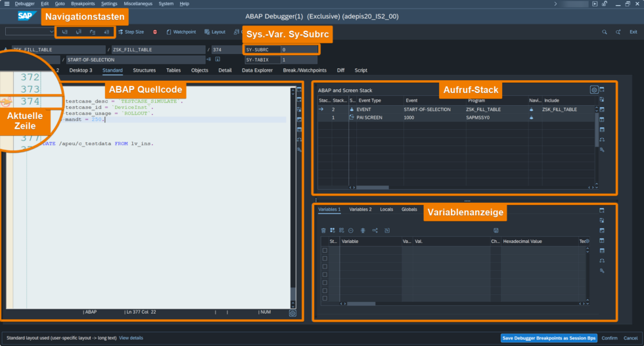Open the Globals tab
This screenshot has height=346, width=644.
409,209
